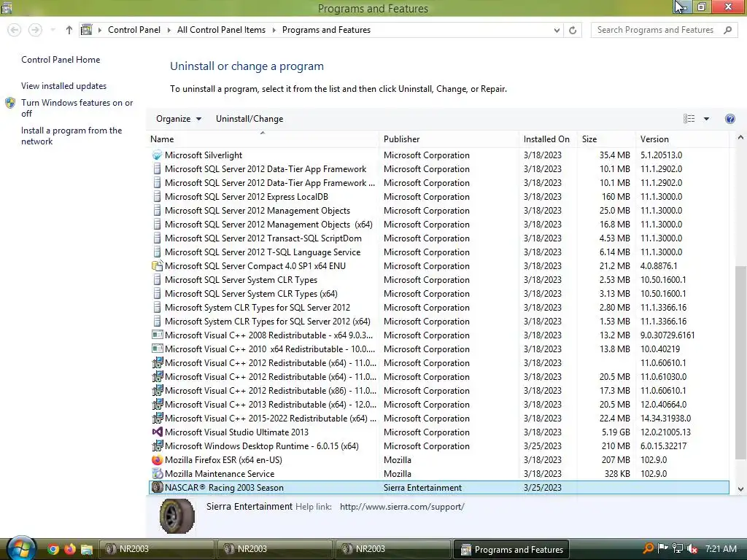The width and height of the screenshot is (747, 560).
Task: Sort by the Version column header
Action: pyautogui.click(x=682, y=139)
